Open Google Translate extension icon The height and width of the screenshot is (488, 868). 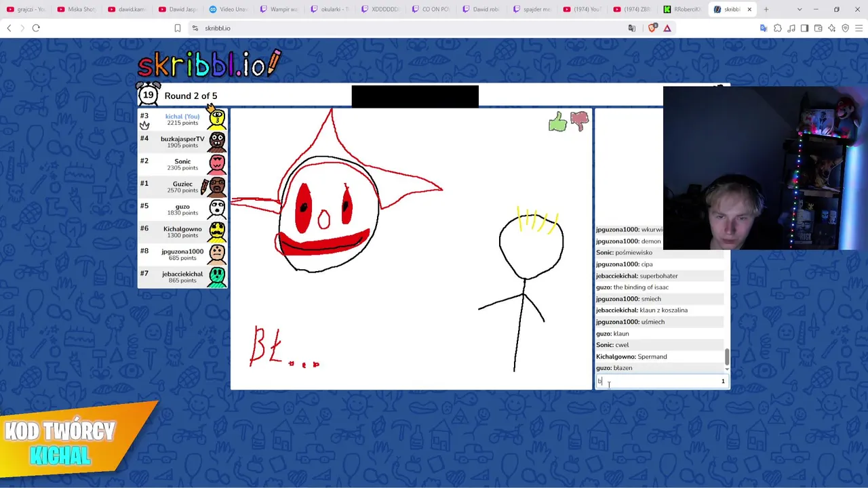click(764, 28)
